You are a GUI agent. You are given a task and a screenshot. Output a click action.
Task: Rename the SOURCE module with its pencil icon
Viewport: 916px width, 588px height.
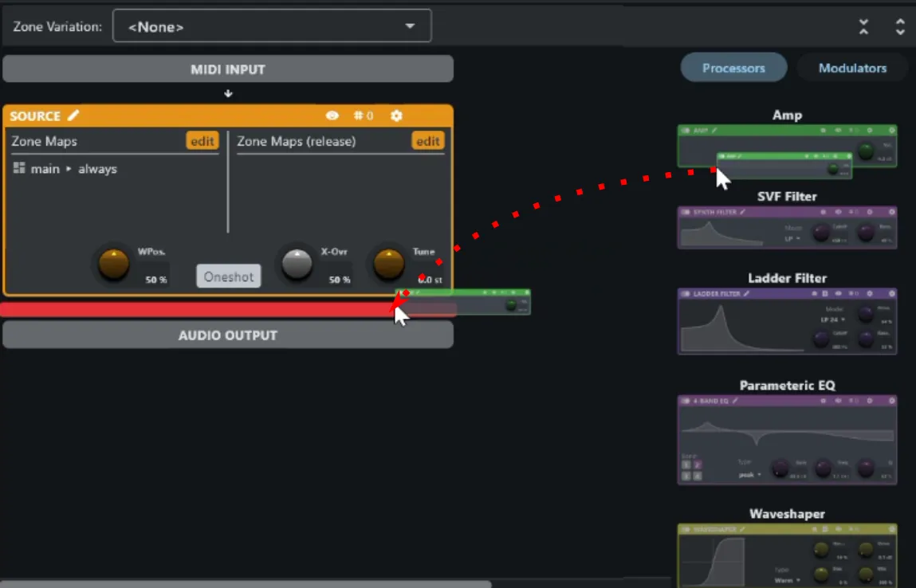[x=73, y=115]
